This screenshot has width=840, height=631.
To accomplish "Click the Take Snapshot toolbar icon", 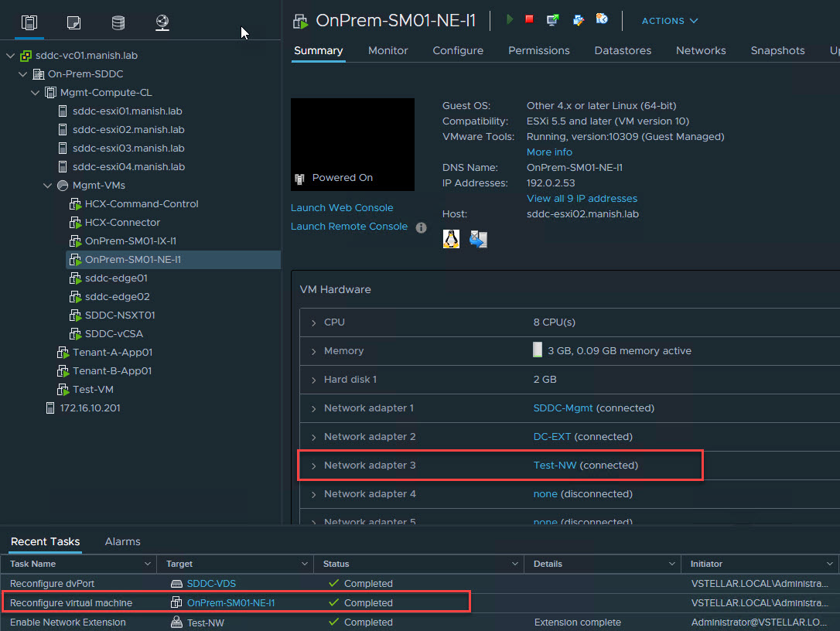I will (x=602, y=20).
